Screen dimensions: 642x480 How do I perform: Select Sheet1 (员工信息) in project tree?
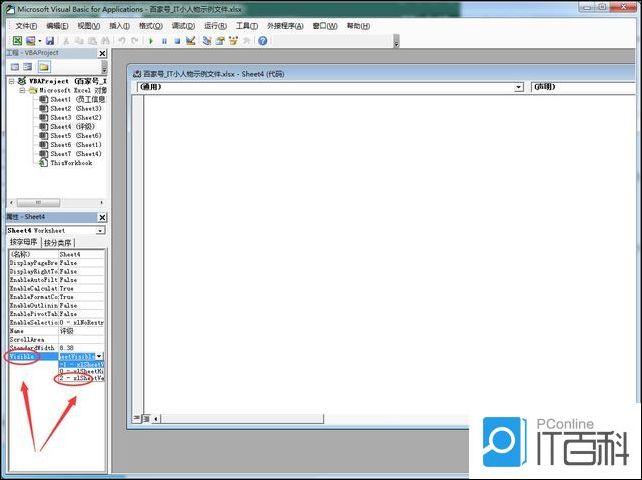[x=72, y=100]
